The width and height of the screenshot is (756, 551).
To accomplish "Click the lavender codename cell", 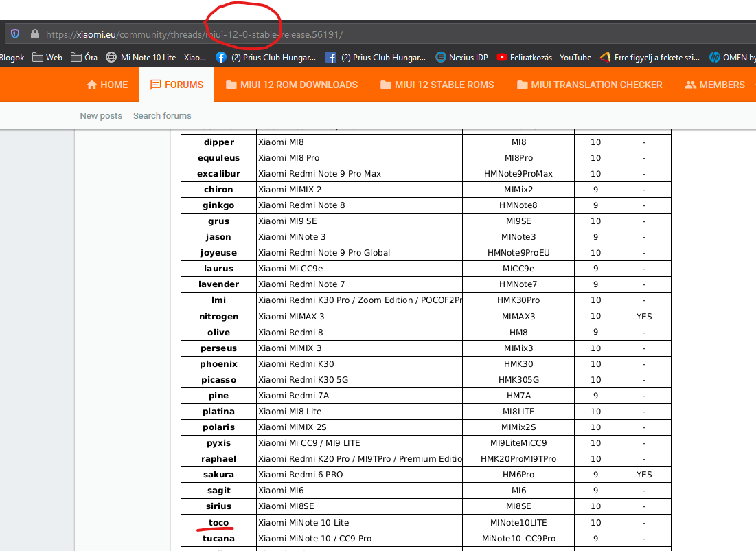I will [x=218, y=284].
